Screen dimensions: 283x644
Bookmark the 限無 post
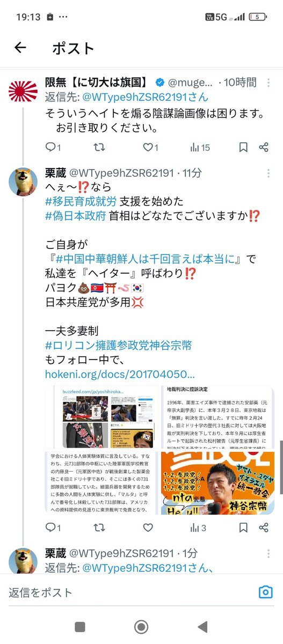[243, 147]
